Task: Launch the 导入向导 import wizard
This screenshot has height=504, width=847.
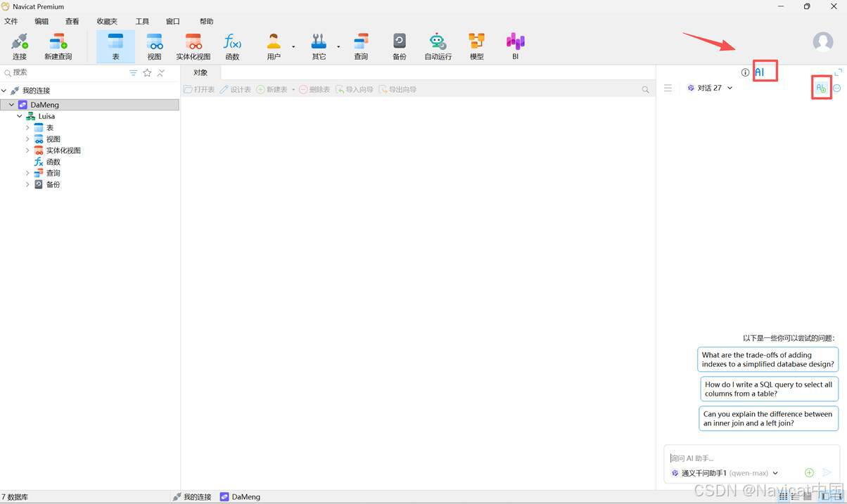Action: (x=355, y=89)
